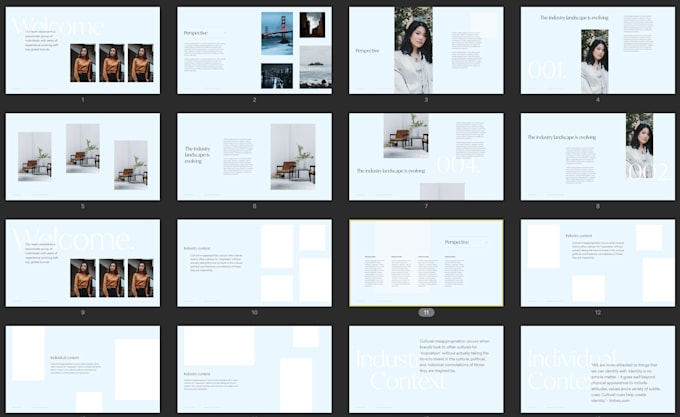
Task: Select slide 9 duplicate Welcome slide
Action: (x=83, y=263)
